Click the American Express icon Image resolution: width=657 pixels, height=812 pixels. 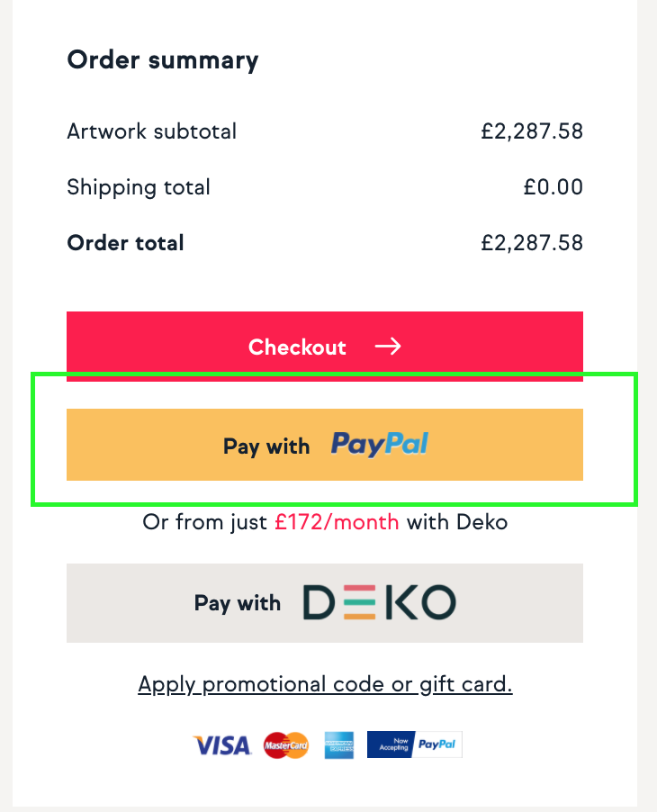pos(339,745)
